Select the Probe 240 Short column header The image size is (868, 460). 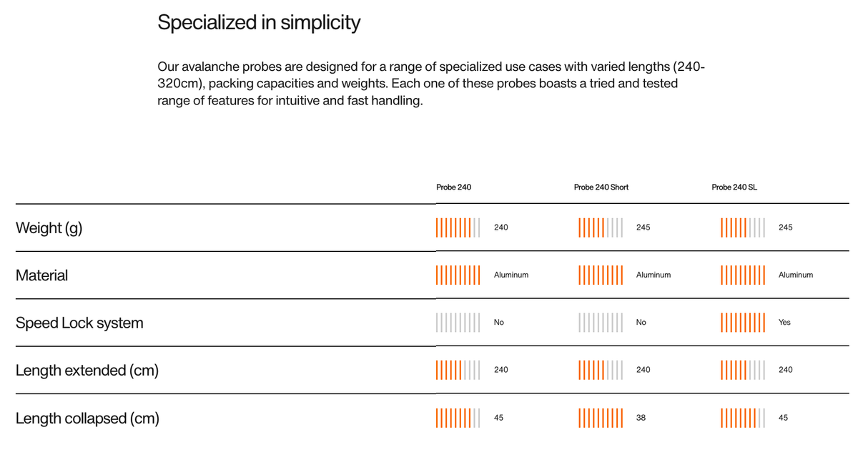click(601, 187)
